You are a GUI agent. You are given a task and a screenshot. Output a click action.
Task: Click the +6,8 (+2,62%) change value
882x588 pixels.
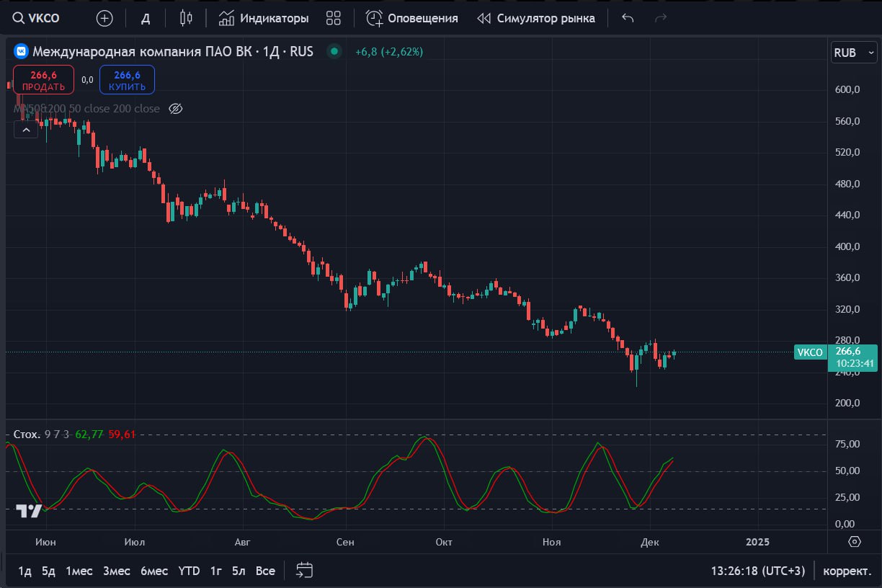[389, 51]
